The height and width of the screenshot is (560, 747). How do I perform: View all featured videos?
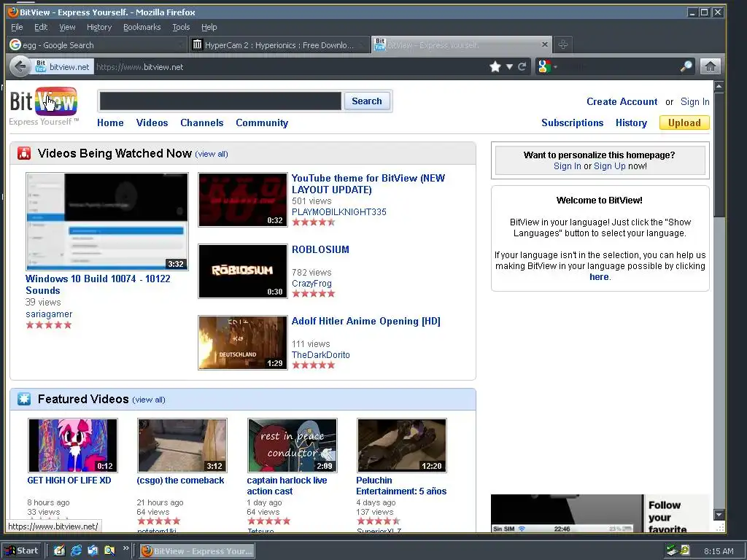click(149, 400)
